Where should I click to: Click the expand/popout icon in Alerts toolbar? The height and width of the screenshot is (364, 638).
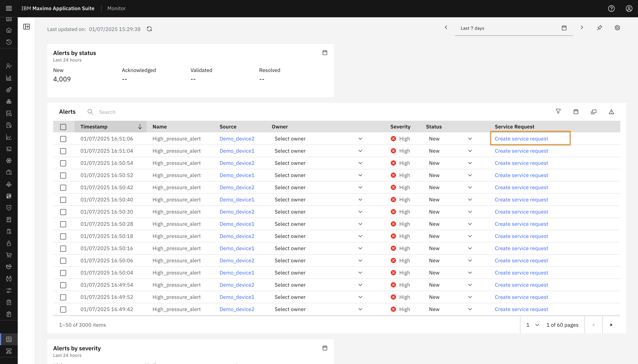(594, 112)
